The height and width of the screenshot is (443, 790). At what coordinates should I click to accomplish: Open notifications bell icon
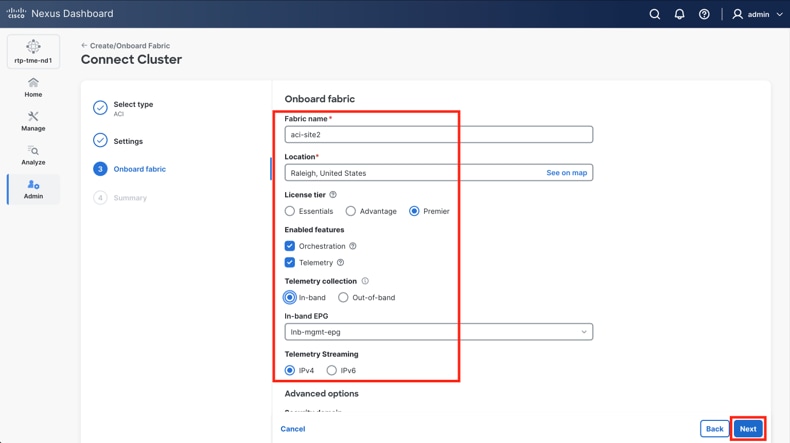(x=679, y=14)
